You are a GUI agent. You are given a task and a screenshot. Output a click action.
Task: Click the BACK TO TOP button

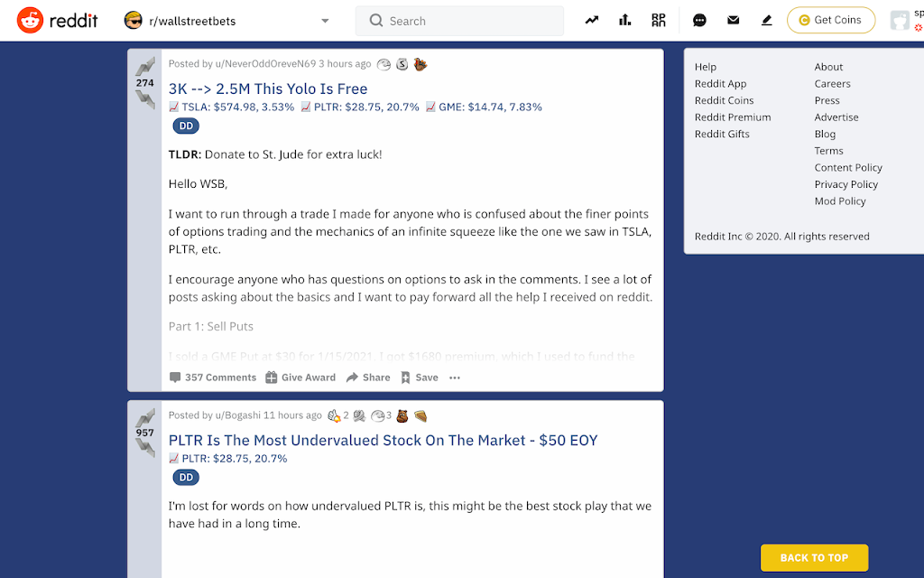click(x=814, y=558)
